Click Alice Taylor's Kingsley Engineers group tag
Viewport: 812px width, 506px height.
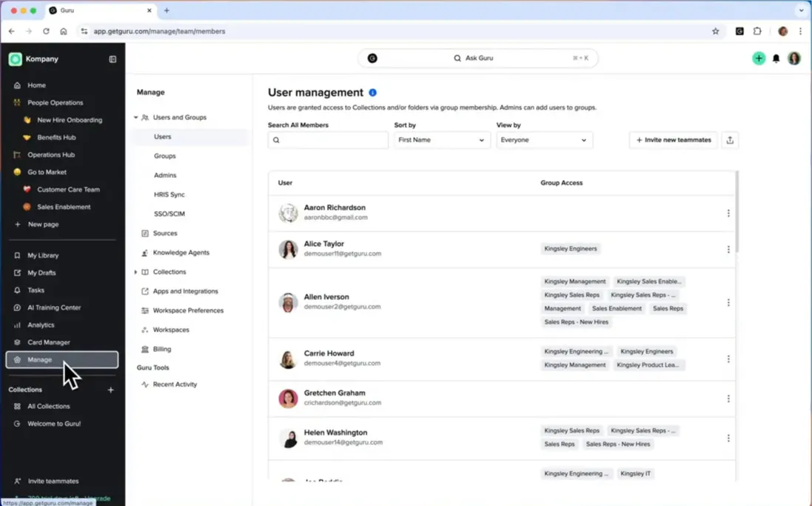point(570,249)
